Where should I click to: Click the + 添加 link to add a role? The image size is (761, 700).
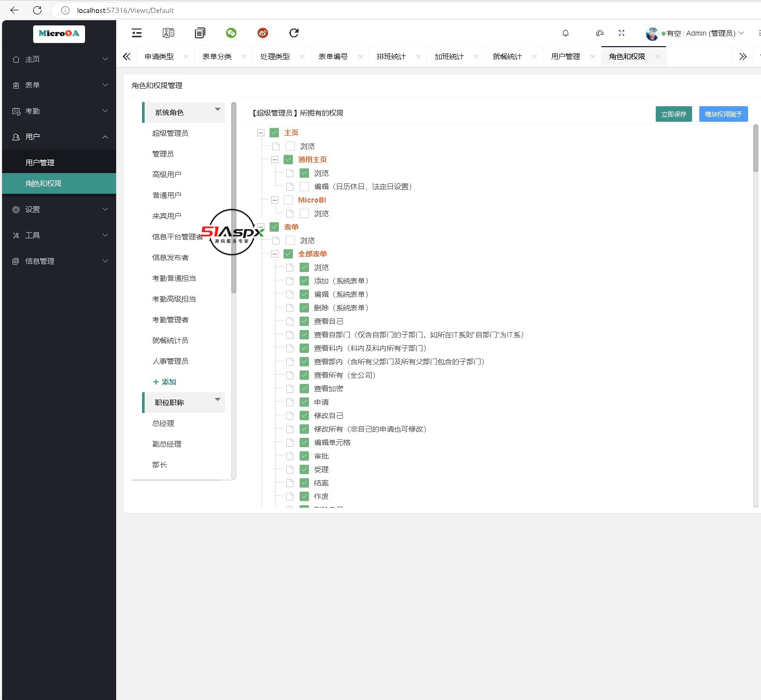click(x=164, y=382)
